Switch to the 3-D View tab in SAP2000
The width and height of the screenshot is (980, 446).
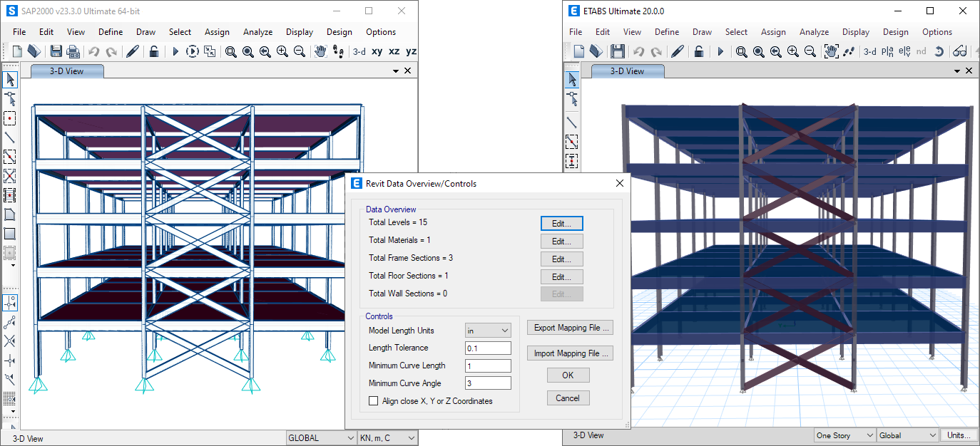coord(66,71)
